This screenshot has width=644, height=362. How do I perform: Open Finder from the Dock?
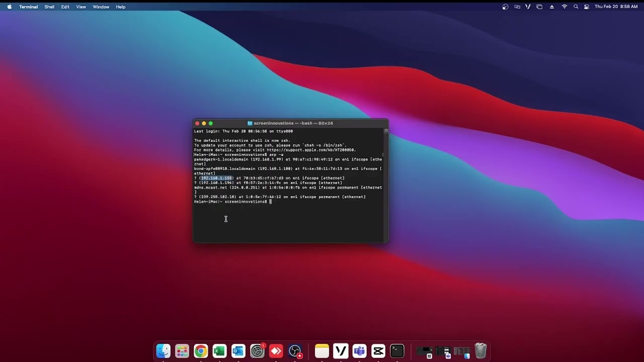click(163, 350)
